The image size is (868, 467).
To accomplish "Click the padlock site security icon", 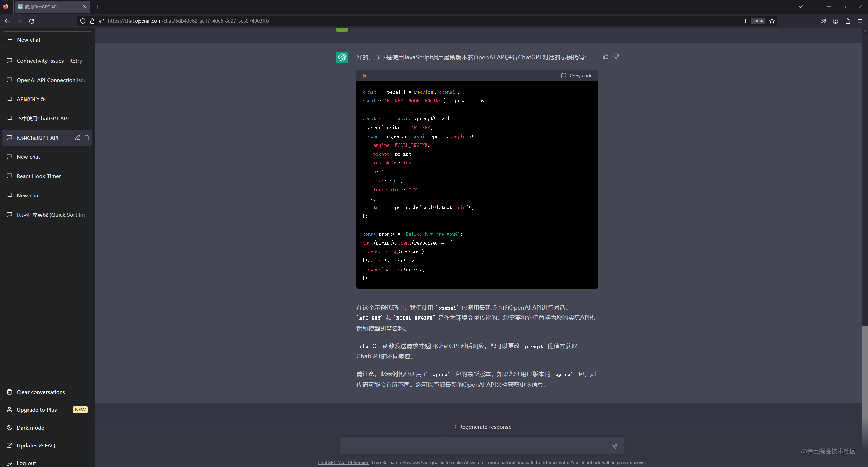I will tap(92, 21).
